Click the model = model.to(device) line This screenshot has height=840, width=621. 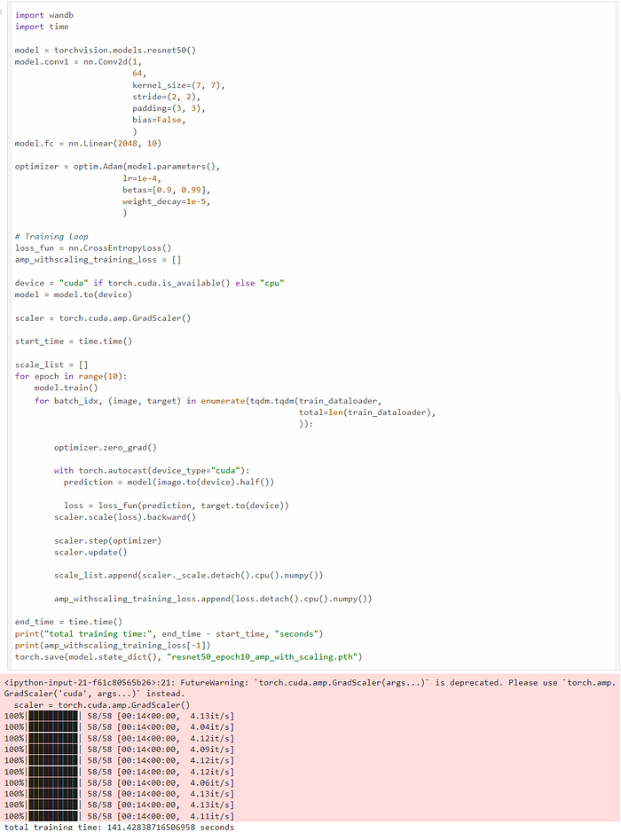[x=74, y=294]
